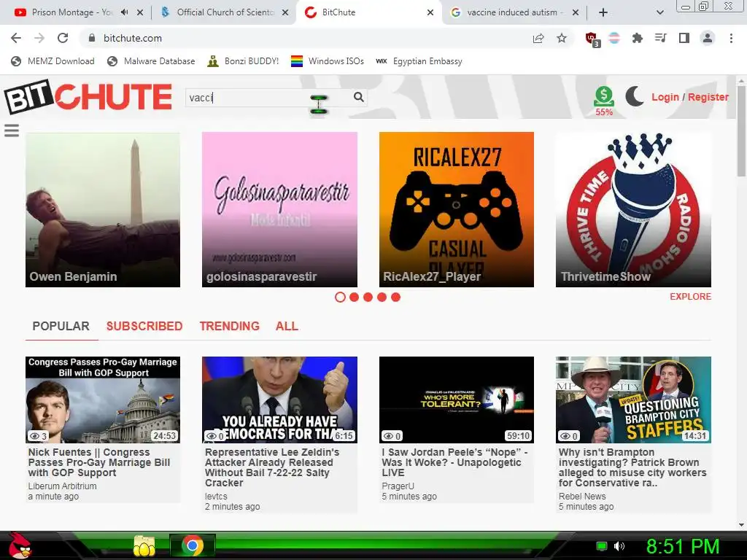
Task: Click the Liberum Arbitrium channel name
Action: point(63,486)
